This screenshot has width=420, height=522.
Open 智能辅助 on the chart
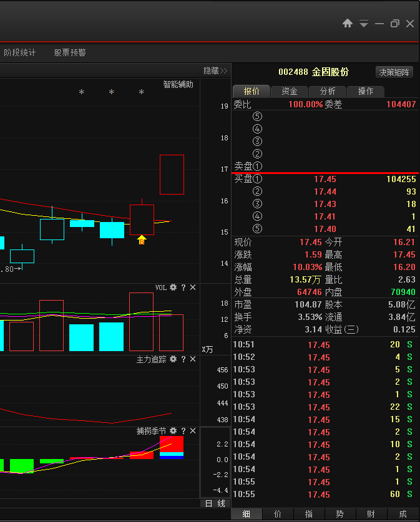(178, 85)
